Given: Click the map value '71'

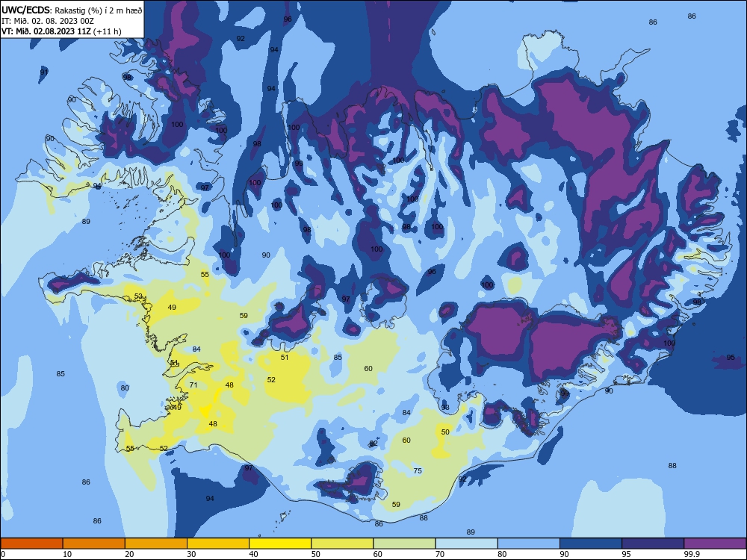Looking at the screenshot, I should pyautogui.click(x=193, y=385).
